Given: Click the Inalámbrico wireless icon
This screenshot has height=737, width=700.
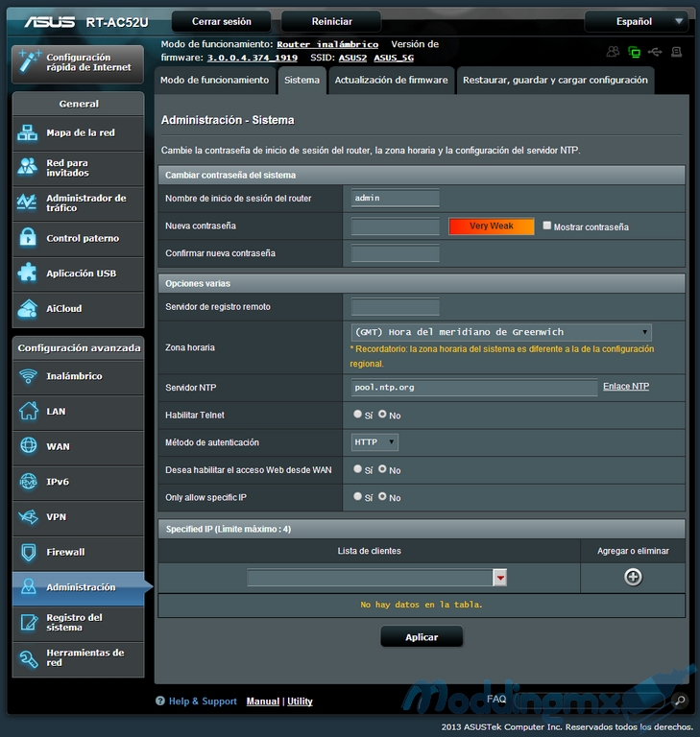Looking at the screenshot, I should click(x=28, y=376).
